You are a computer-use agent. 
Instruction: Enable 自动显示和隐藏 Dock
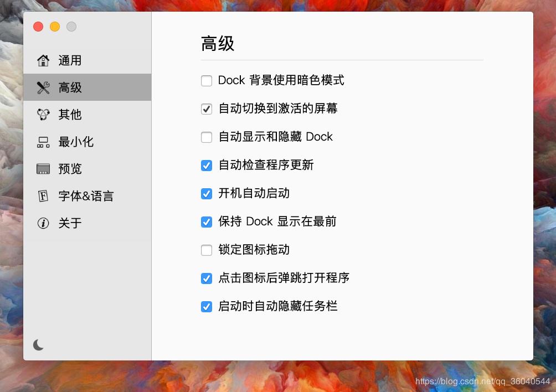206,137
